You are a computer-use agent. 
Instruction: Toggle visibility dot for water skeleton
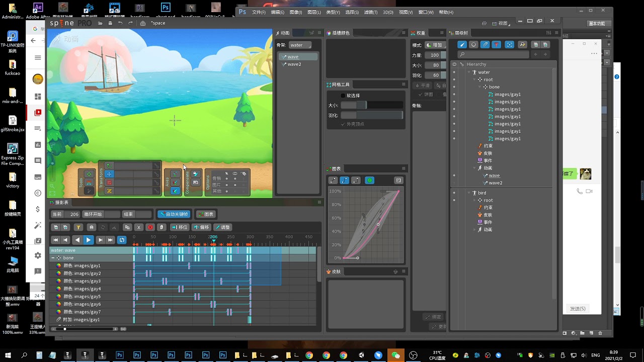454,72
